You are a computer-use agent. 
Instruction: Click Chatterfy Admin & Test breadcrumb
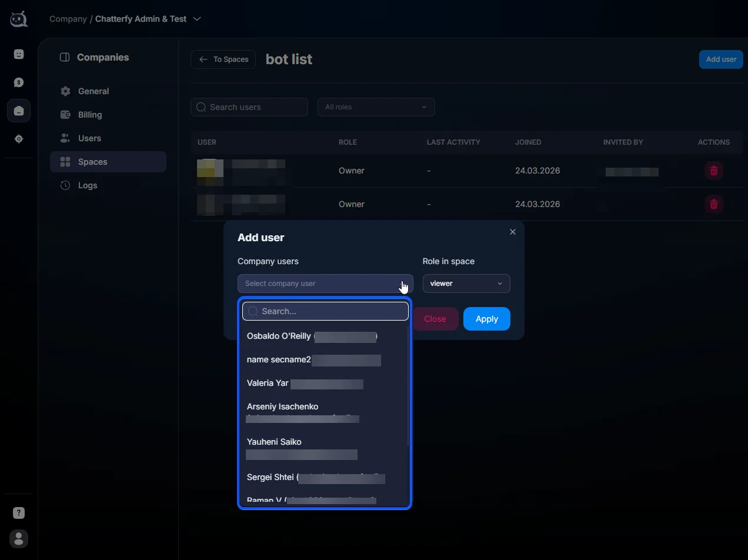(141, 19)
